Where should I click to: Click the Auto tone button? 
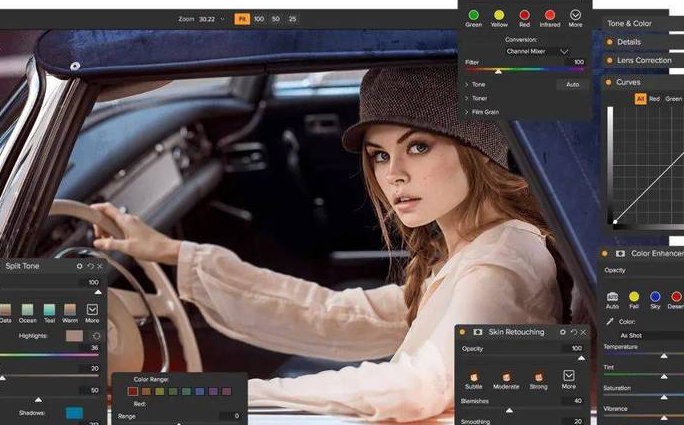pyautogui.click(x=572, y=84)
